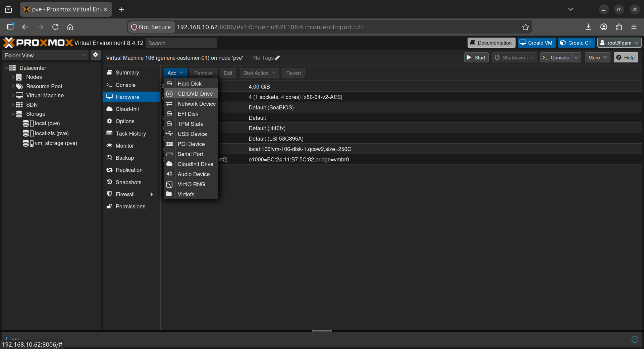
Task: Bookmark this page with star icon
Action: click(525, 27)
